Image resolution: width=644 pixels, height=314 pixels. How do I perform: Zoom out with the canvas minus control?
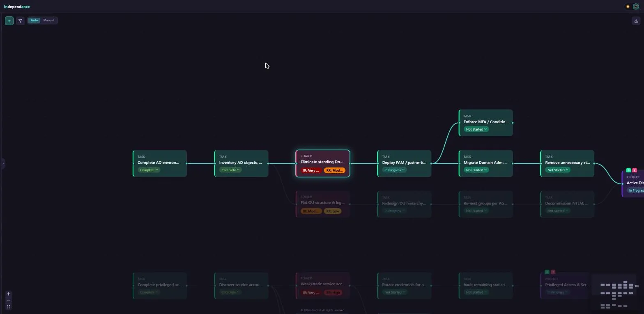8,300
